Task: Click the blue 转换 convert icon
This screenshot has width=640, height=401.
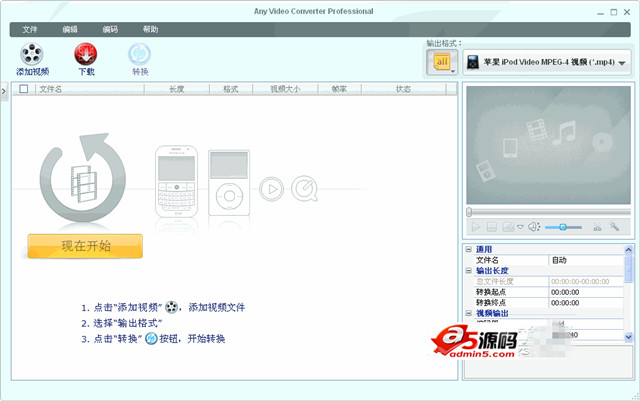Action: coord(140,54)
